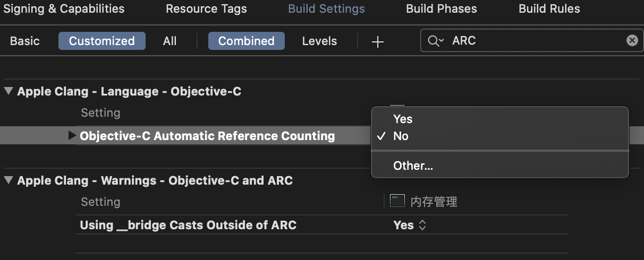Expand Objective-C Automatic Reference Counting row

pos(72,136)
